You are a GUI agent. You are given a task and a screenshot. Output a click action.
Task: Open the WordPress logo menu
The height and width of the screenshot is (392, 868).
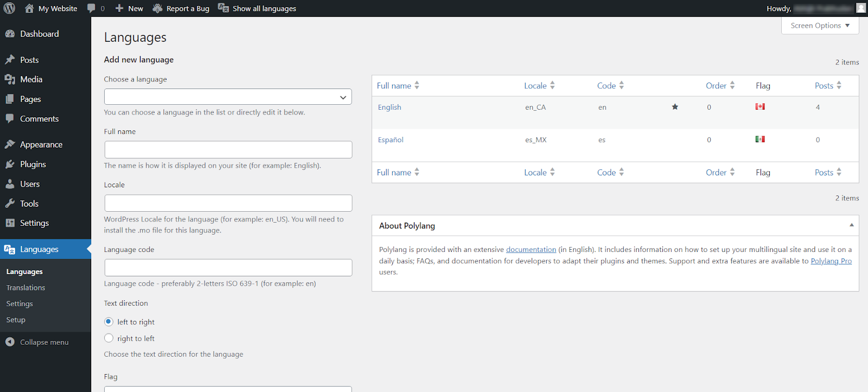[9, 8]
